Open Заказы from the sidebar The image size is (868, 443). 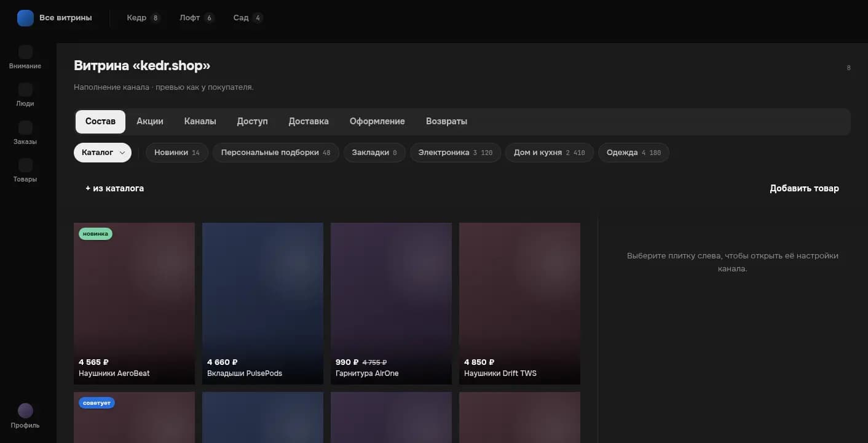tap(25, 133)
